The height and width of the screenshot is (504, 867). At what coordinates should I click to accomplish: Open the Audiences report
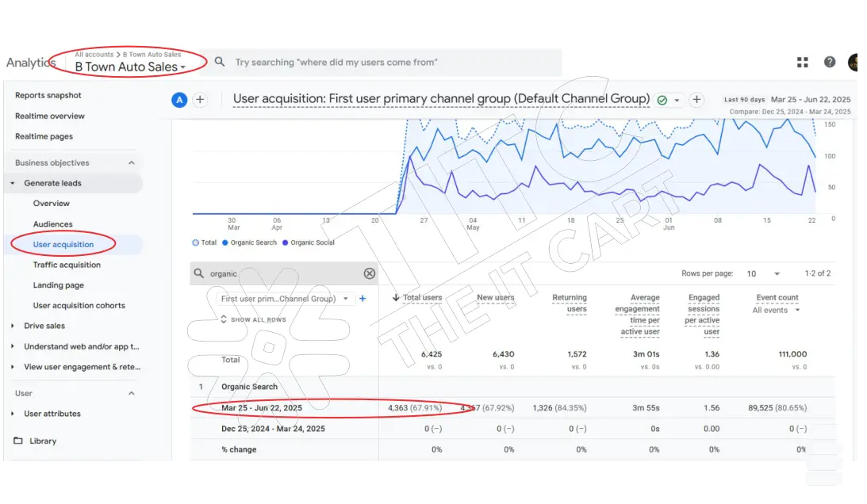pyautogui.click(x=52, y=224)
